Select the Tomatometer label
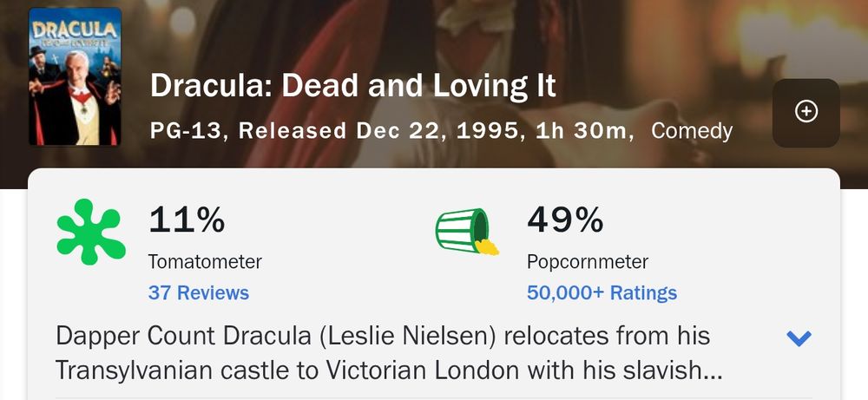 pos(205,261)
